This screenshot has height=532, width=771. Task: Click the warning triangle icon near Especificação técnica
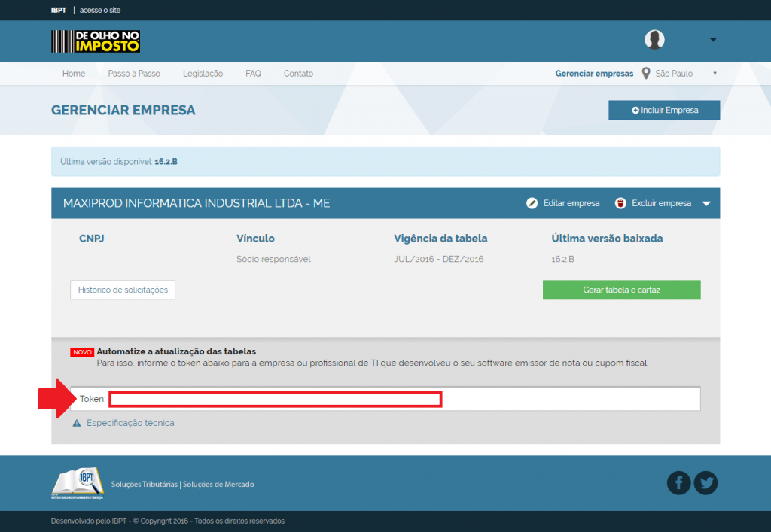tap(77, 423)
